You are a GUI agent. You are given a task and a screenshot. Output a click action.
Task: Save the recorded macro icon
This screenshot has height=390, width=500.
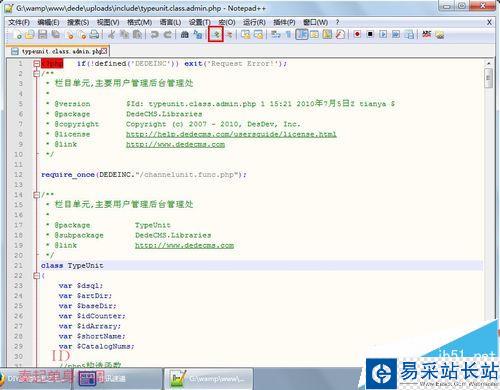tap(409, 34)
